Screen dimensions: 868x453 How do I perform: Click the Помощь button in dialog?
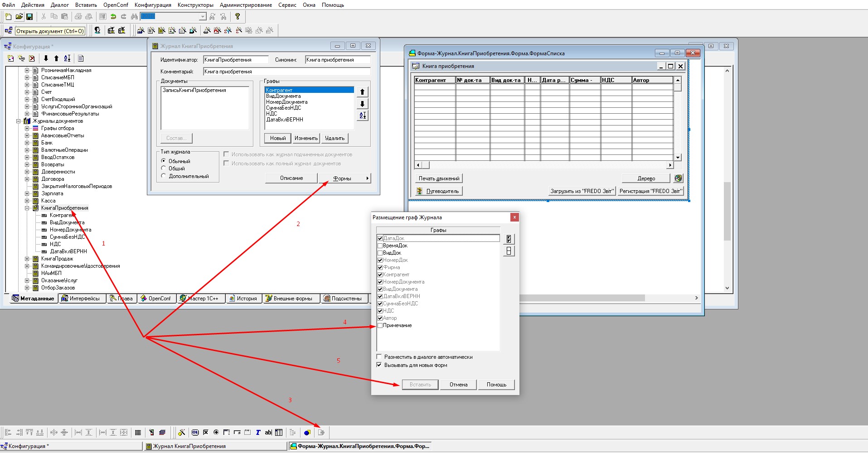(496, 385)
